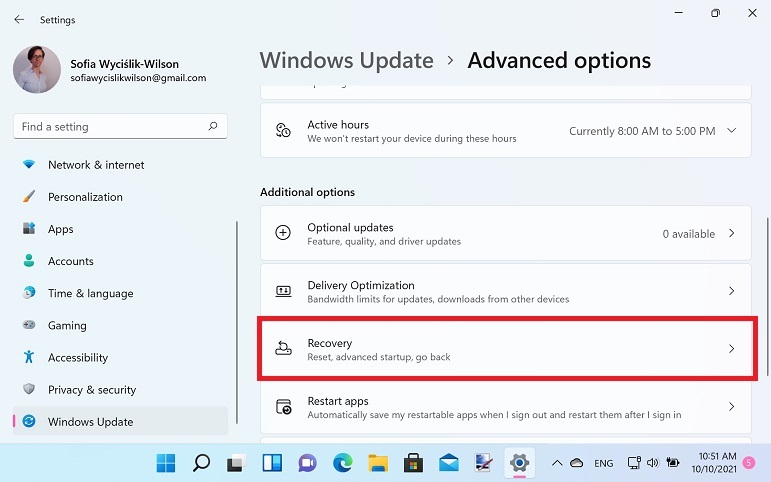Open Personalization settings
This screenshot has height=482, width=771.
120,197
